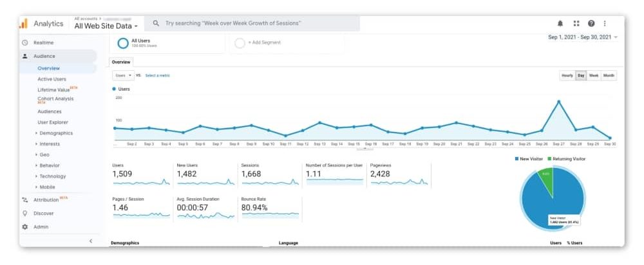Click the All Users segment circle
644x265 pixels.
(123, 43)
